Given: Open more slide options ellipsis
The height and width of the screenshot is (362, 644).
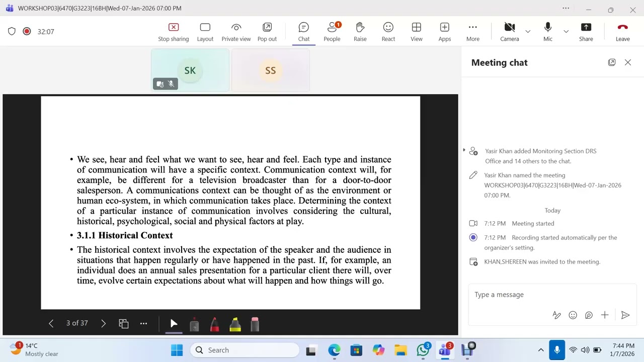Looking at the screenshot, I should [143, 323].
